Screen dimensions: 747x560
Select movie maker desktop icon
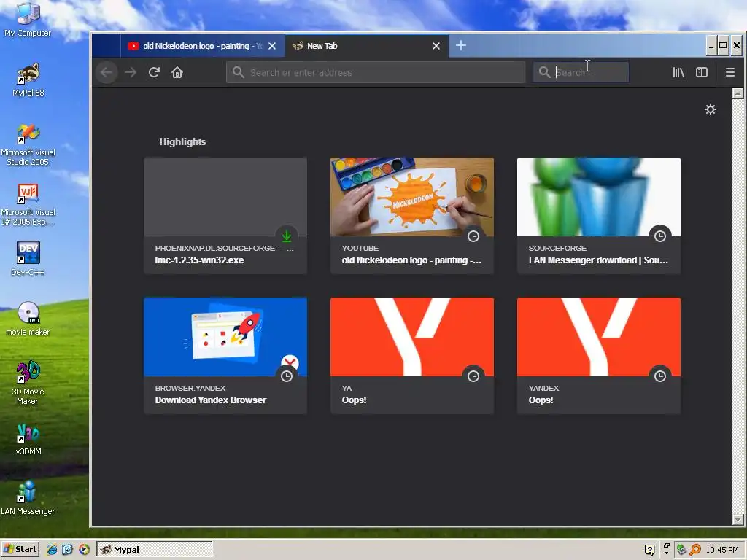[28, 319]
